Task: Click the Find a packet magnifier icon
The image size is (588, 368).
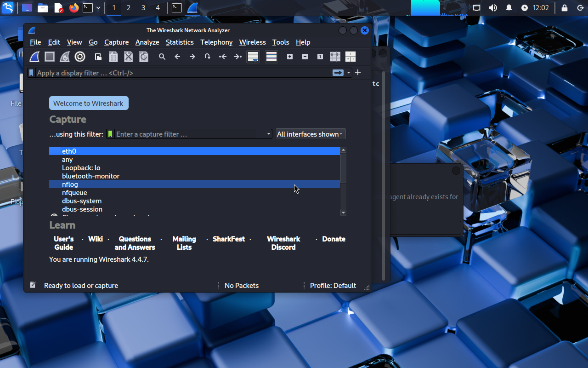Action: (x=162, y=57)
